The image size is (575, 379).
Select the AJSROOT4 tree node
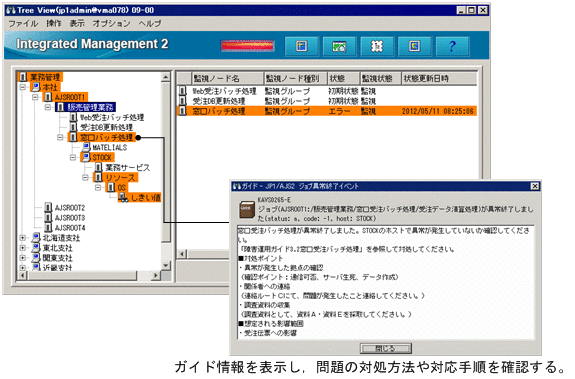tap(70, 228)
